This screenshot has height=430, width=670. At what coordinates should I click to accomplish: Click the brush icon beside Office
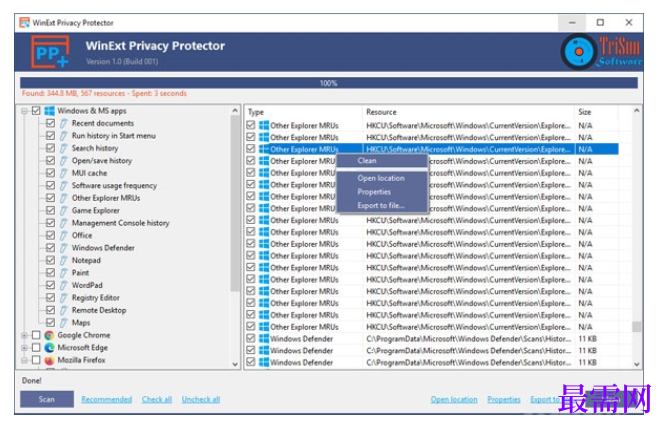pos(64,236)
